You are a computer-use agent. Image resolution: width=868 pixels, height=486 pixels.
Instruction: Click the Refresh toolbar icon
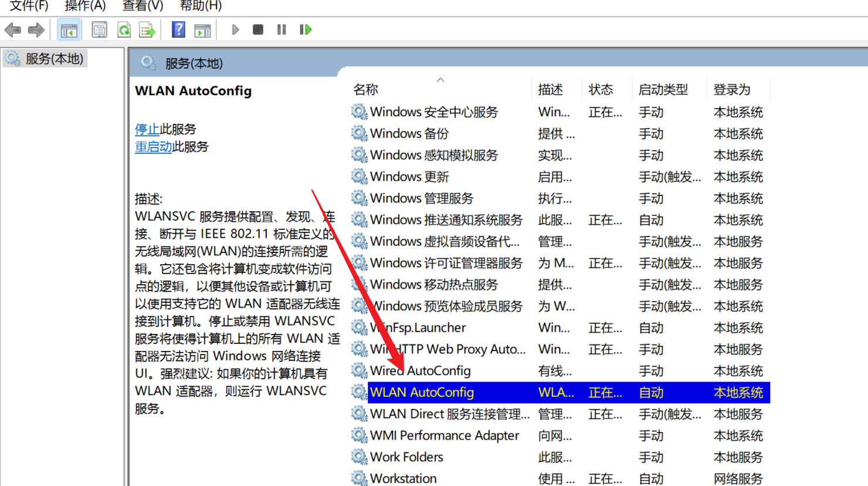[x=124, y=29]
